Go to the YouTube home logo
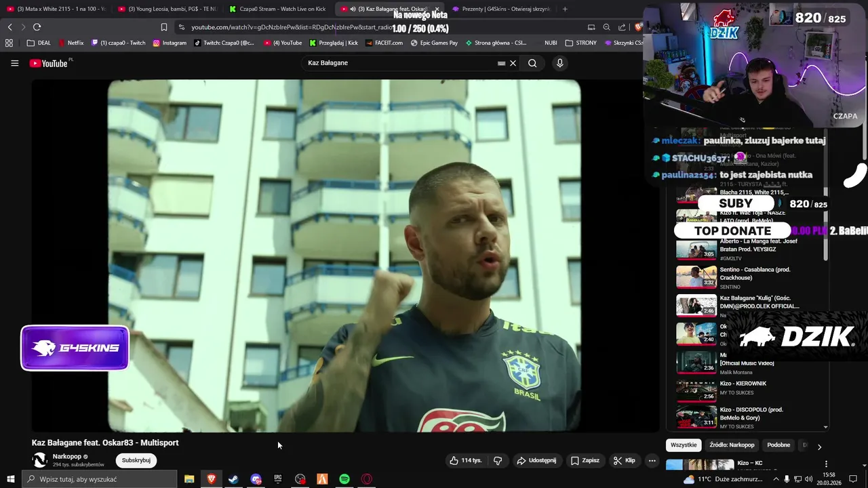The image size is (868, 488). click(x=49, y=63)
